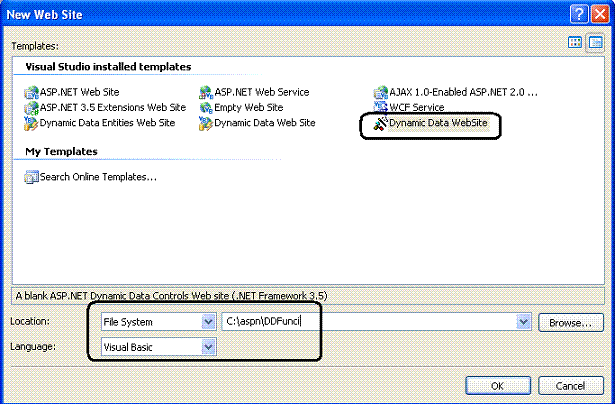Click the 'My Templates' heading

pyautogui.click(x=61, y=152)
